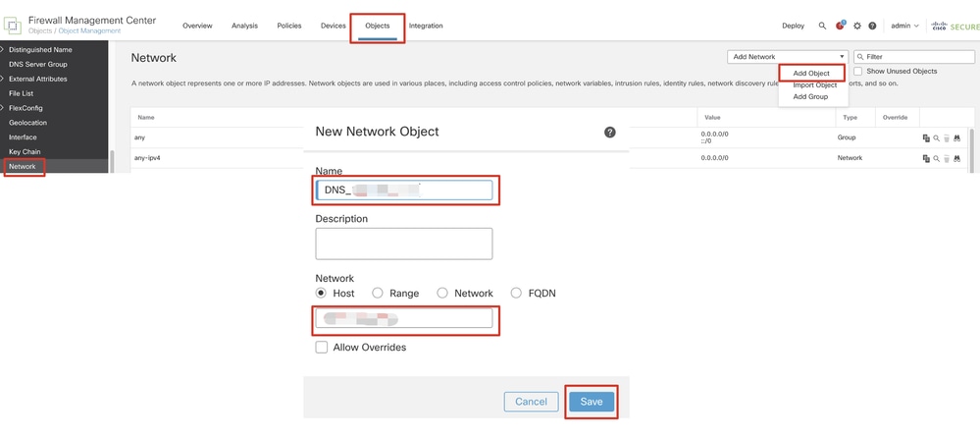Copy the 'any' network object
The image size is (980, 435).
point(926,138)
